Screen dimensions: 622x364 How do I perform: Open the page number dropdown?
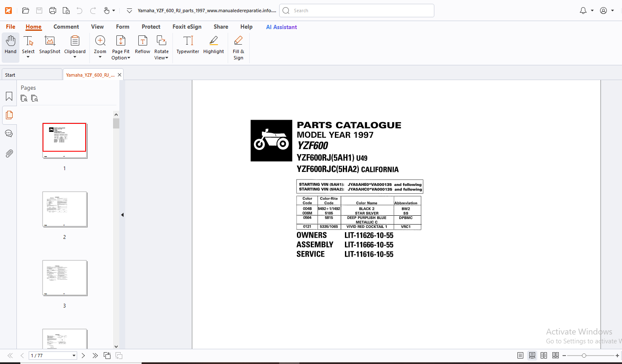click(x=74, y=356)
